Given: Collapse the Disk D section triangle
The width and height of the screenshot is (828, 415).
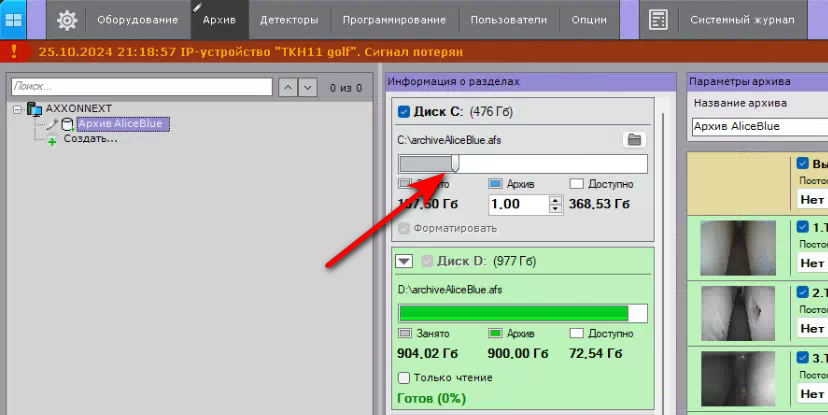Looking at the screenshot, I should [404, 262].
